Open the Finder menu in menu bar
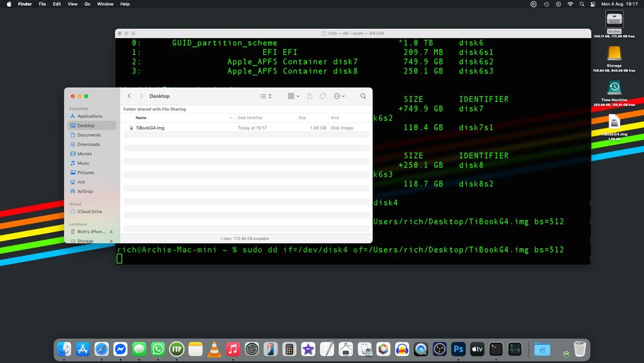 point(25,4)
